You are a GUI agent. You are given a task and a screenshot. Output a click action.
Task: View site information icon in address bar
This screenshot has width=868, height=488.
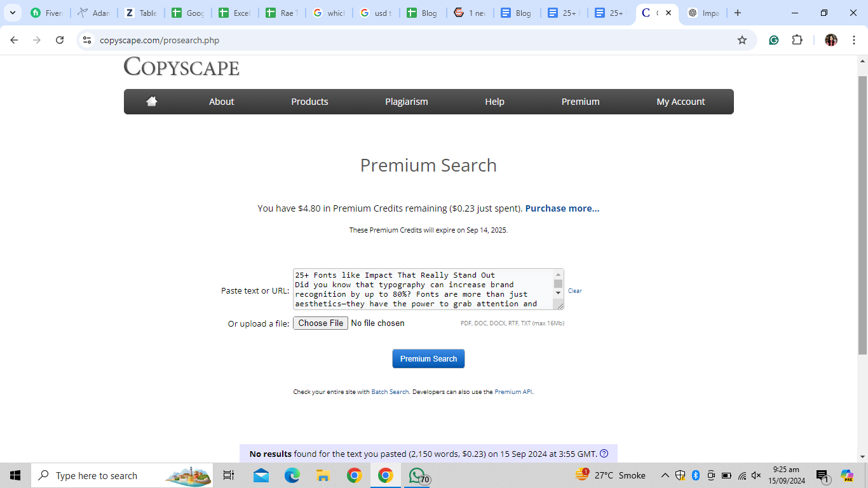click(88, 40)
